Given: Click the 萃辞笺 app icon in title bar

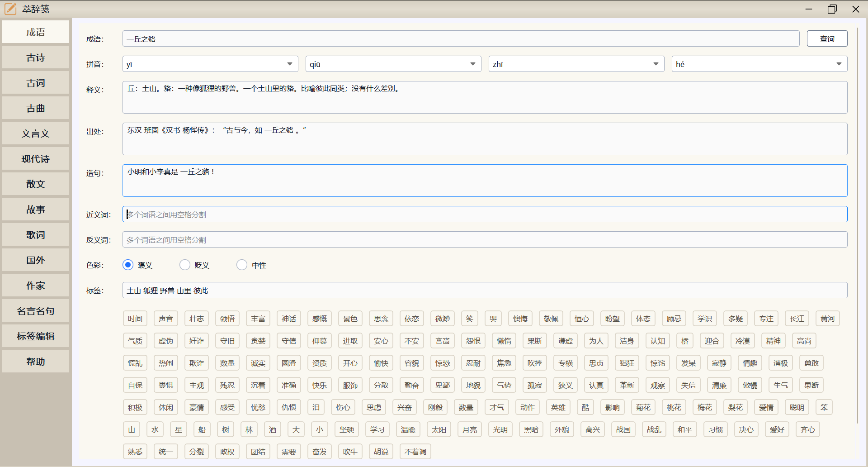Looking at the screenshot, I should (x=10, y=9).
